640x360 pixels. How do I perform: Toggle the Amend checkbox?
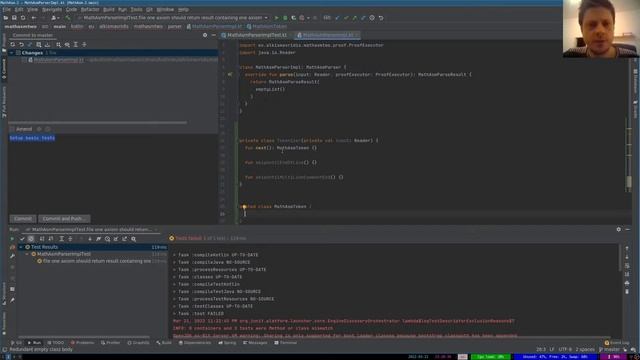[12, 129]
